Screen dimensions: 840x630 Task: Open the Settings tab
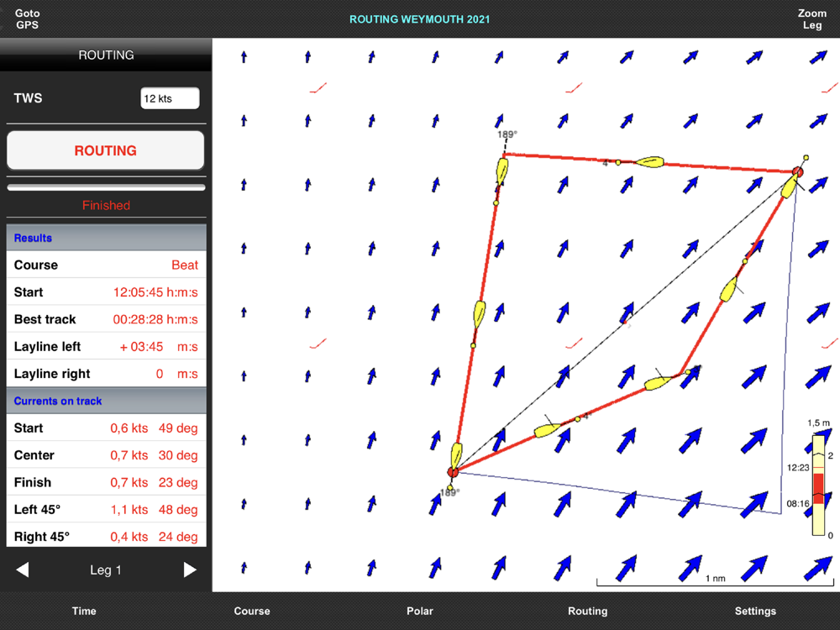[755, 611]
